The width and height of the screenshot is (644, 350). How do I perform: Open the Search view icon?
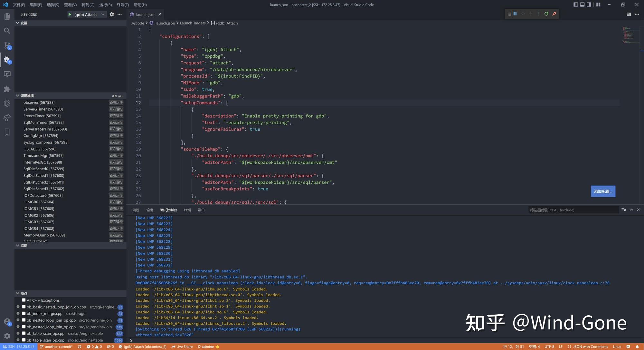(x=7, y=31)
